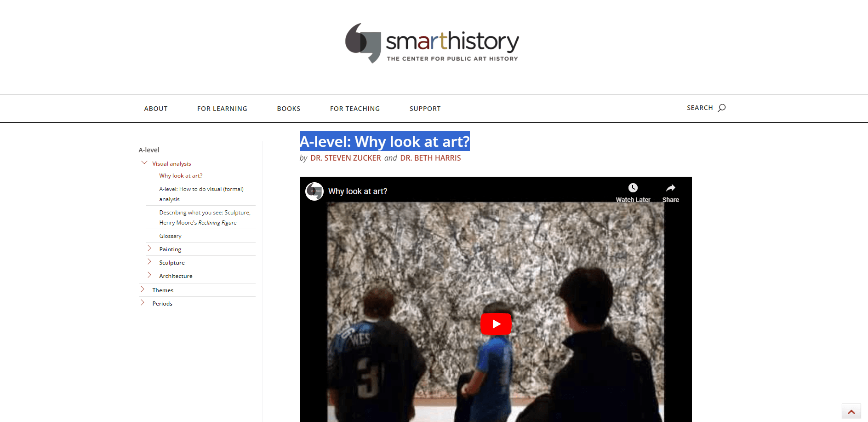Screen dimensions: 868x422
Task: Expand the Periods section
Action: [142, 303]
